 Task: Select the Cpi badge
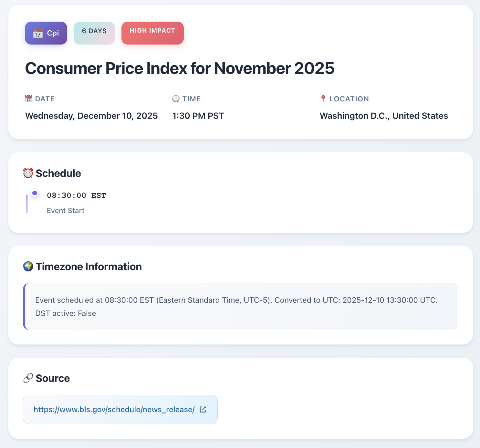46,33
